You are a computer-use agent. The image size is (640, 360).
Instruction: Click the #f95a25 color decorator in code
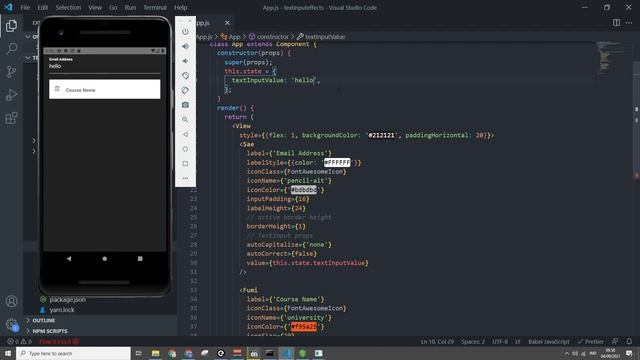[304, 327]
